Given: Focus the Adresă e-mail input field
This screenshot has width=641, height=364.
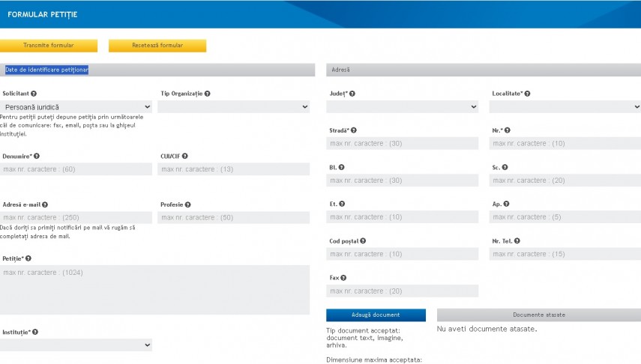Looking at the screenshot, I should 76,217.
